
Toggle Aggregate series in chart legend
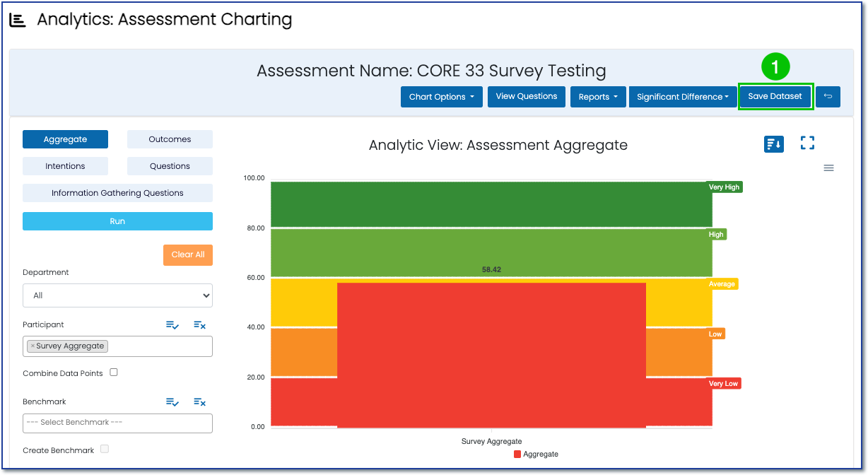click(x=536, y=455)
